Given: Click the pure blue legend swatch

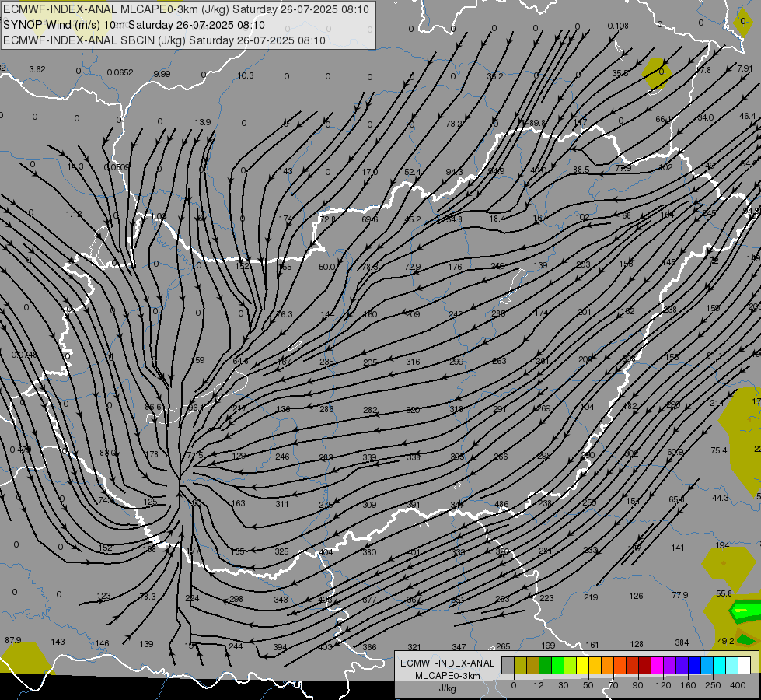Looking at the screenshot, I should coord(694,665).
